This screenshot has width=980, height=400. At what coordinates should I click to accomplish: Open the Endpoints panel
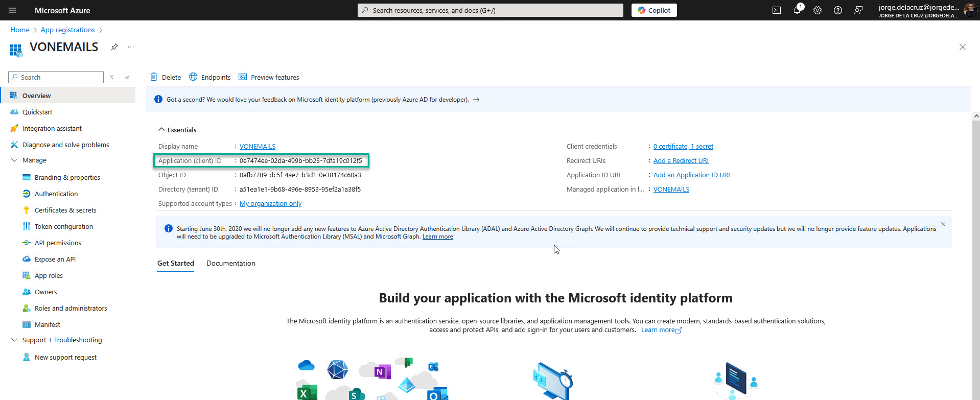[x=210, y=77]
